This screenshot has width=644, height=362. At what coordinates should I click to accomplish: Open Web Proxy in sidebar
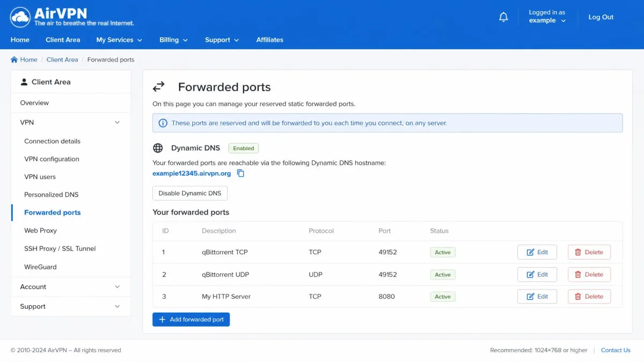(40, 230)
